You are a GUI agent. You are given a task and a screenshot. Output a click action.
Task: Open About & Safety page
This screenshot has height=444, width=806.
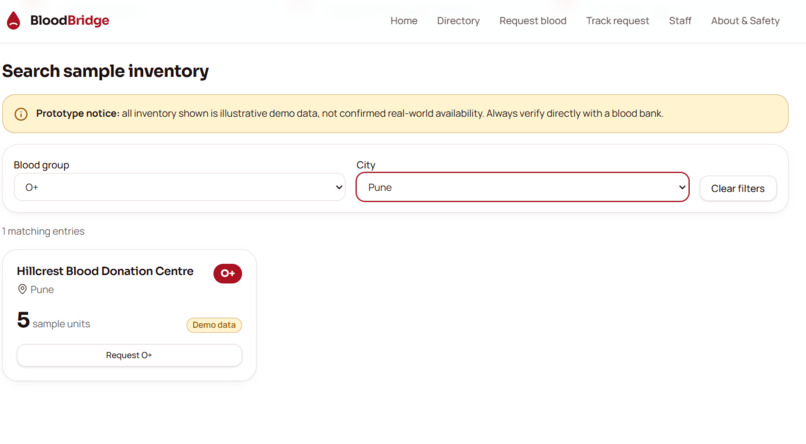[x=745, y=21]
